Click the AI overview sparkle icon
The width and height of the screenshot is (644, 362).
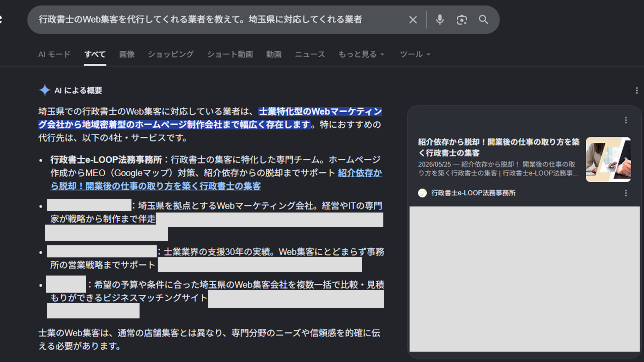45,90
